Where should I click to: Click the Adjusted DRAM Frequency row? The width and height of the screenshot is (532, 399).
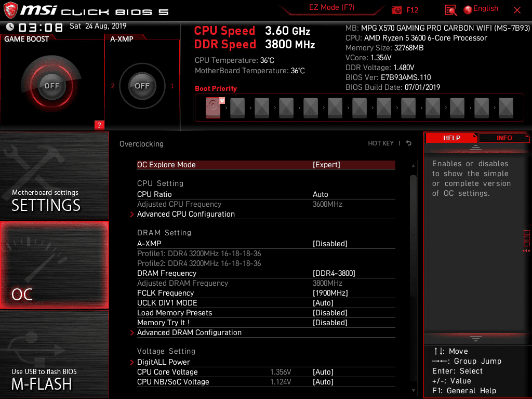point(266,283)
